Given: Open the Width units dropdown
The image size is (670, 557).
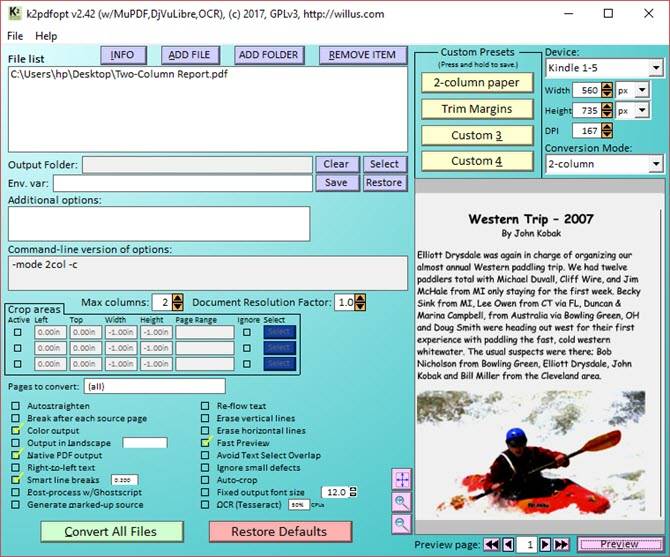Looking at the screenshot, I should click(x=641, y=90).
